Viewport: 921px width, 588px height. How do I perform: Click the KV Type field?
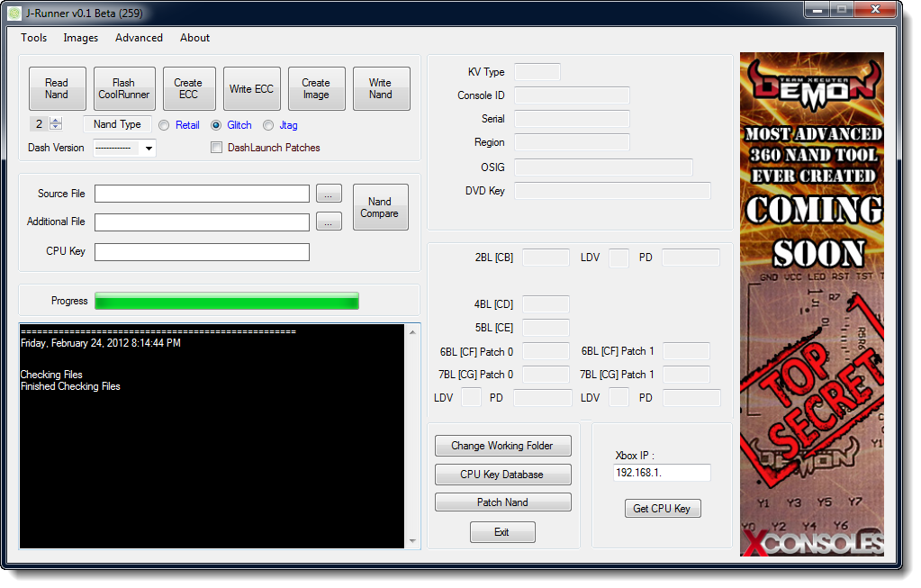[x=537, y=72]
